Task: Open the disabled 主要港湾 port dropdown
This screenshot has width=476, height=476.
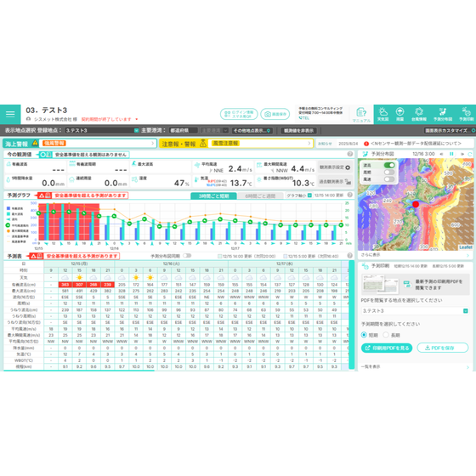Action: pos(214,130)
